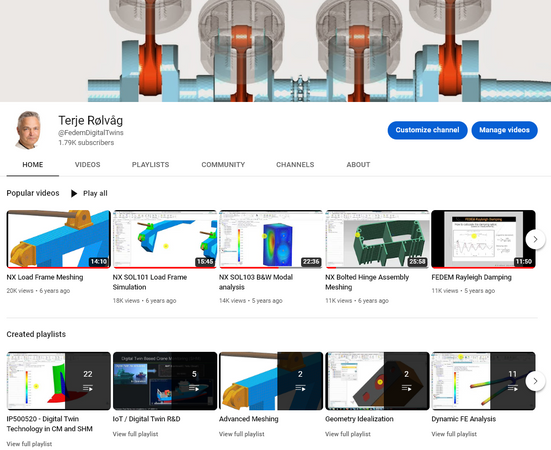Click the Play all link
This screenshot has height=450, width=551.
(95, 193)
